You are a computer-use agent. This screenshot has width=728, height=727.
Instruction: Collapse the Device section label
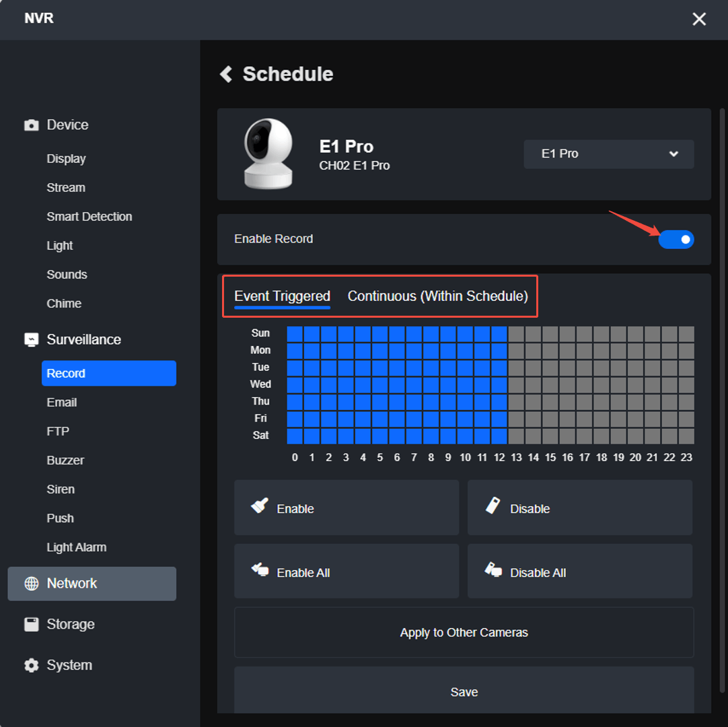pos(67,125)
